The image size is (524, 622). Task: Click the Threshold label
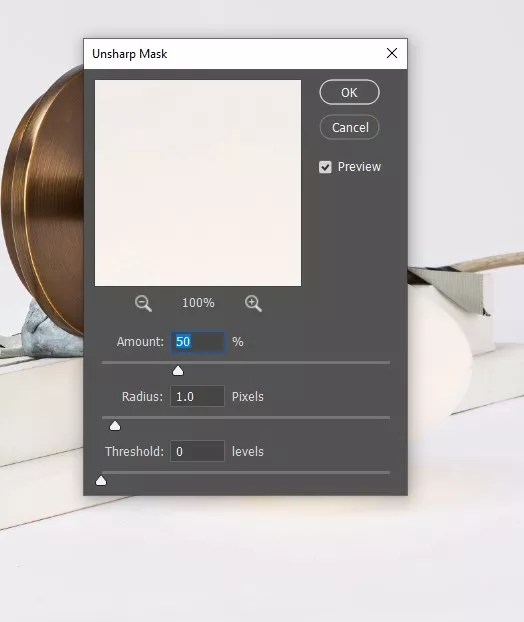[134, 451]
